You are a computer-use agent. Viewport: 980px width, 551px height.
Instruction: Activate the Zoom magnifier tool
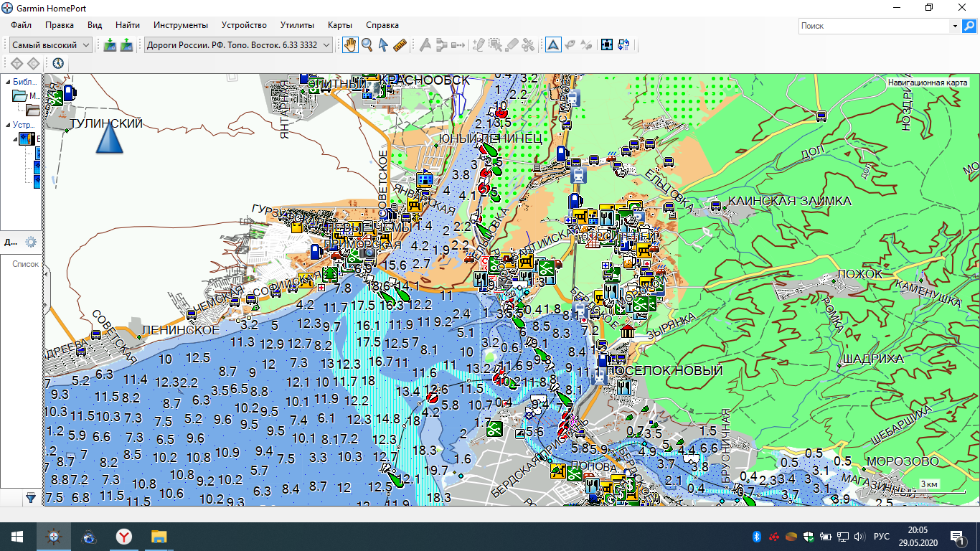tap(367, 44)
